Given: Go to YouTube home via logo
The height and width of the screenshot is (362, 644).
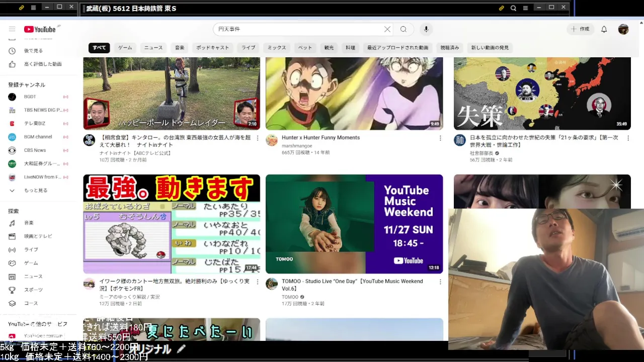Looking at the screenshot, I should point(40,29).
